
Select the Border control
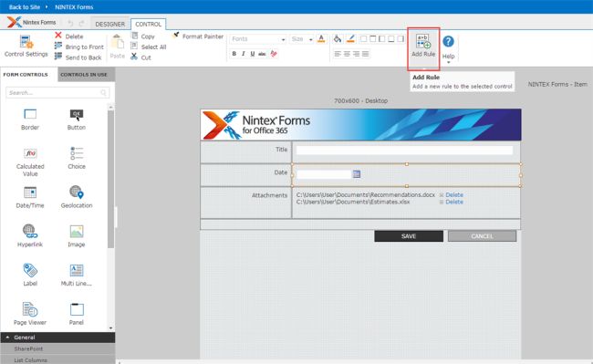[30, 120]
